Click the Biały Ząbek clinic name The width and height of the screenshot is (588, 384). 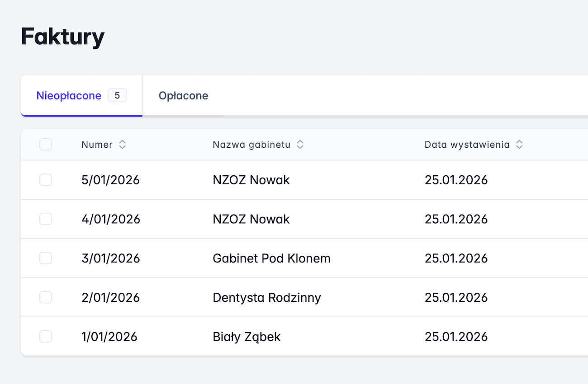pyautogui.click(x=247, y=337)
